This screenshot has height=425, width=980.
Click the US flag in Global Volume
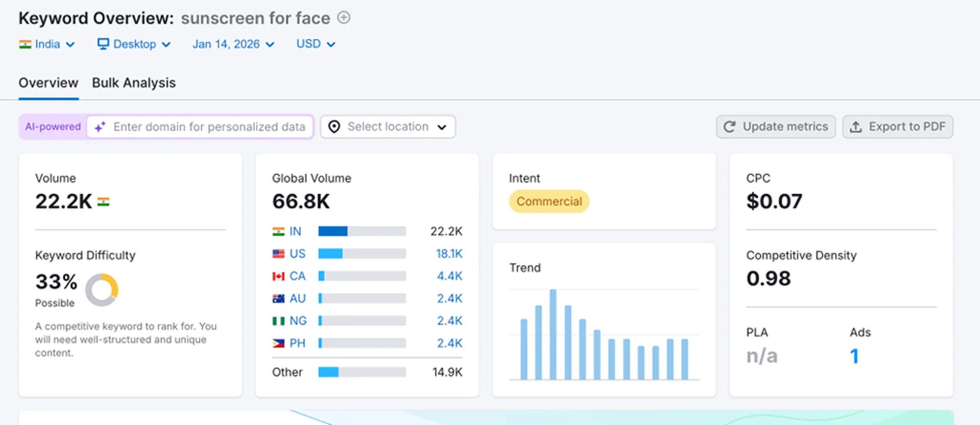pyautogui.click(x=278, y=254)
